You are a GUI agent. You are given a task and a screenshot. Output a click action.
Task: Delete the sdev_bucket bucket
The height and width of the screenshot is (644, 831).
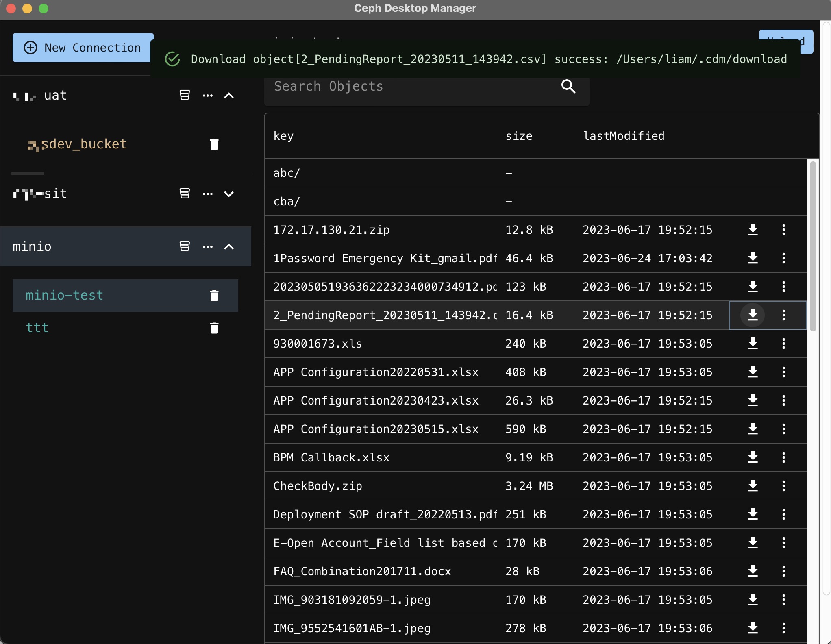pyautogui.click(x=214, y=144)
